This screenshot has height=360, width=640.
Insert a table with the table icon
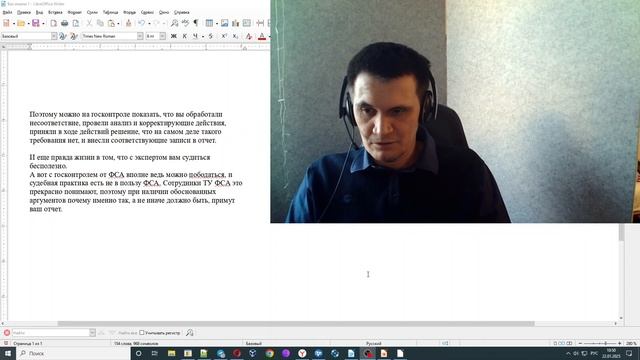click(x=209, y=23)
